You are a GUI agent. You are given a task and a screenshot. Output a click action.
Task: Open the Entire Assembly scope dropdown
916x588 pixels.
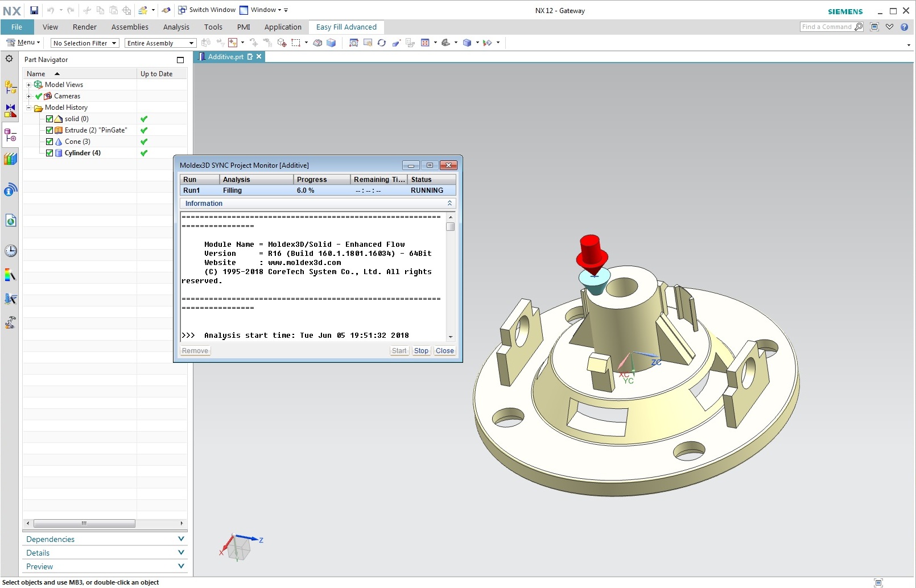tap(160, 43)
